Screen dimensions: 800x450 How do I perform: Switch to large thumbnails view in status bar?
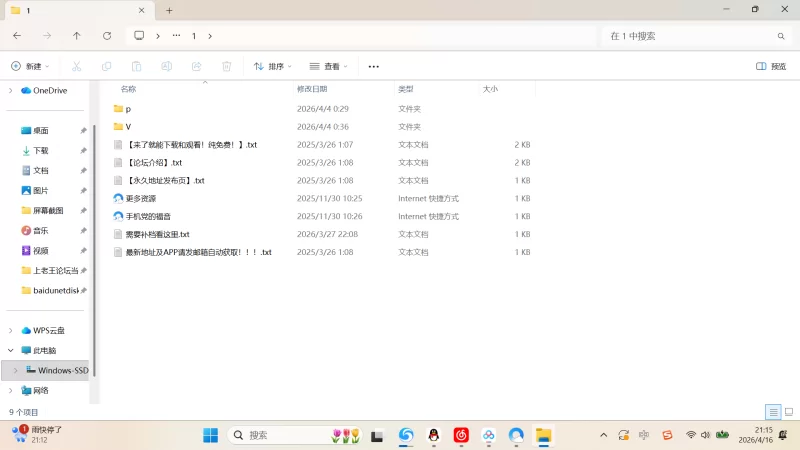[x=788, y=412]
